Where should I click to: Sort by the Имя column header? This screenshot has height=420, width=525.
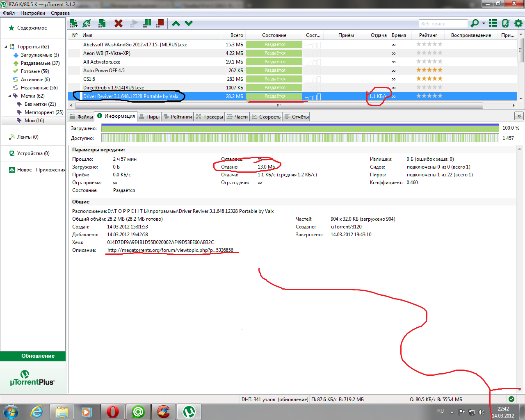pyautogui.click(x=151, y=35)
